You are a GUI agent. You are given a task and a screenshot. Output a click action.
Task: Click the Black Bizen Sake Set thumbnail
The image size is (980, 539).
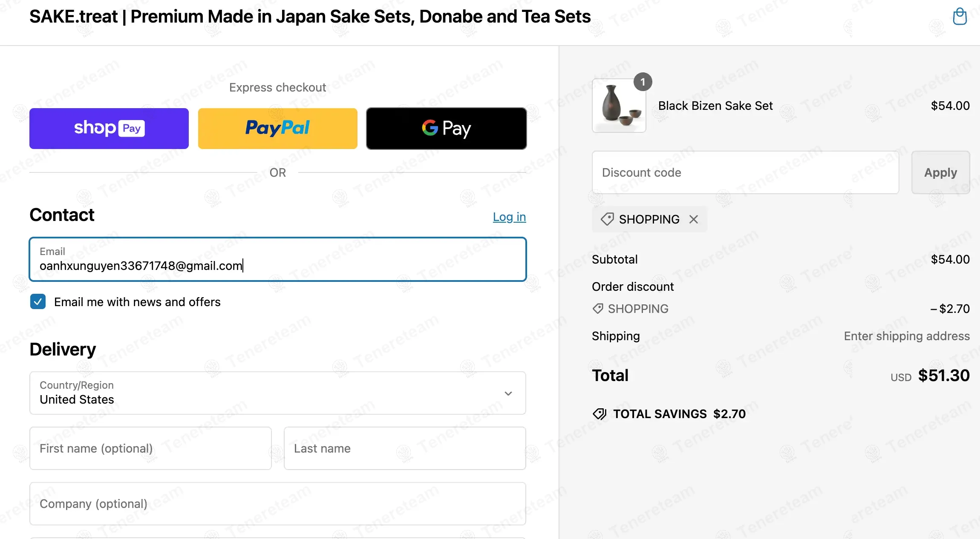point(619,106)
